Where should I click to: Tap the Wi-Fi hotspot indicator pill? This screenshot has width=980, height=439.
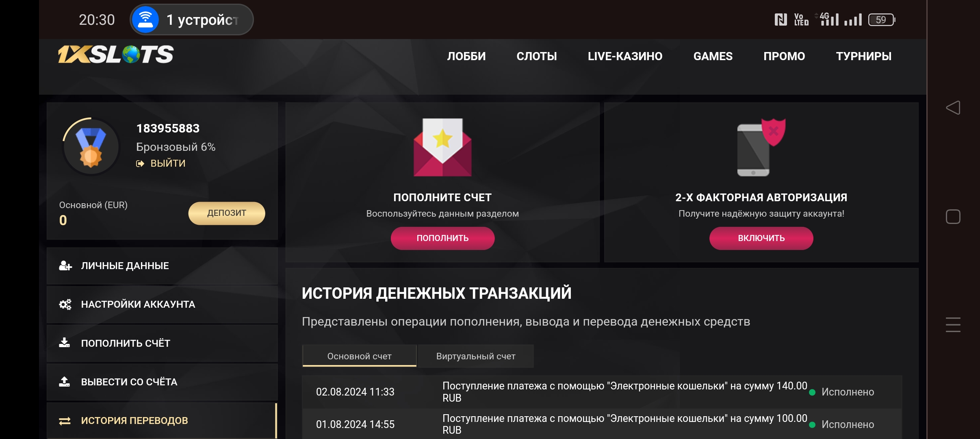coord(191,20)
